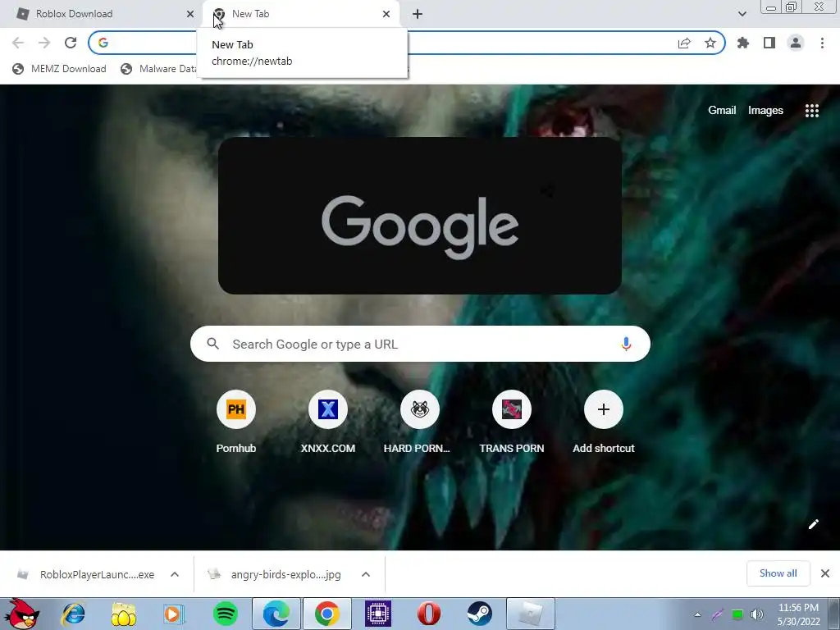This screenshot has width=840, height=630.
Task: Reload the current page
Action: coord(71,43)
